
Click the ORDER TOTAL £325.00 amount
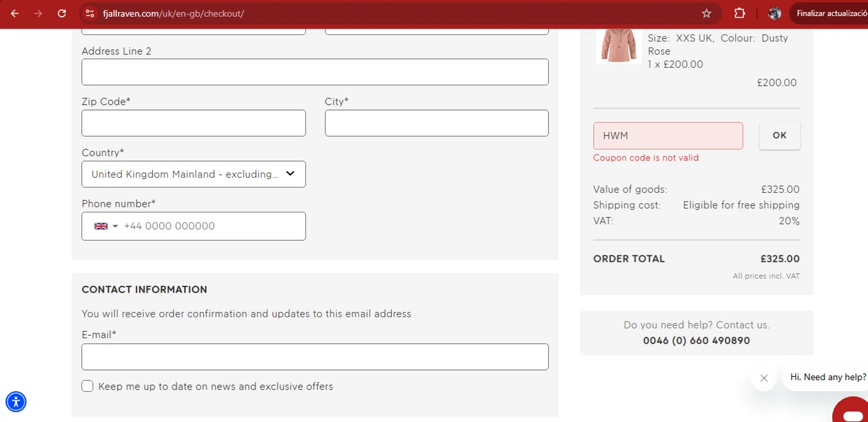[780, 259]
